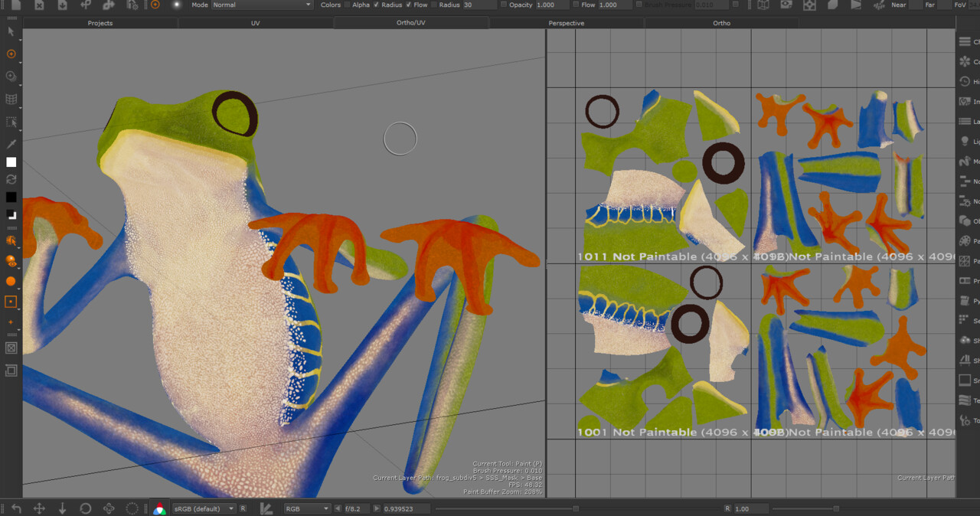Select the arrow Select tool
The image size is (980, 516).
[x=11, y=31]
